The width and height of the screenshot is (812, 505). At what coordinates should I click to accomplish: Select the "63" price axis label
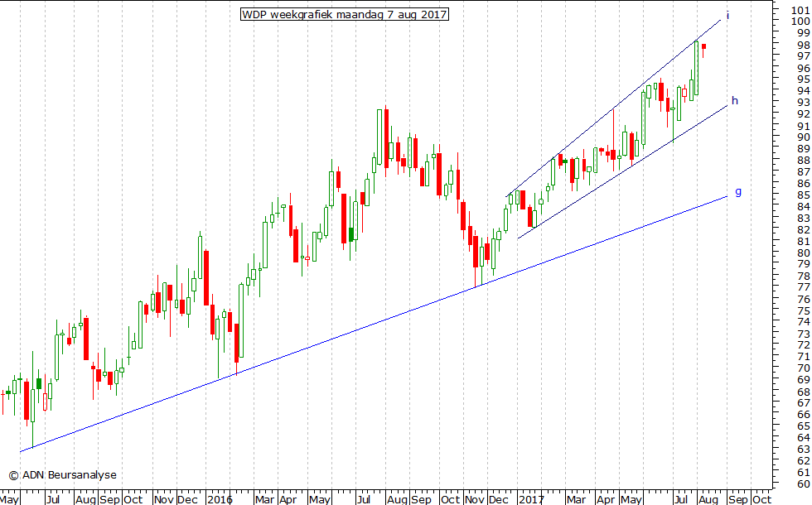(x=804, y=450)
